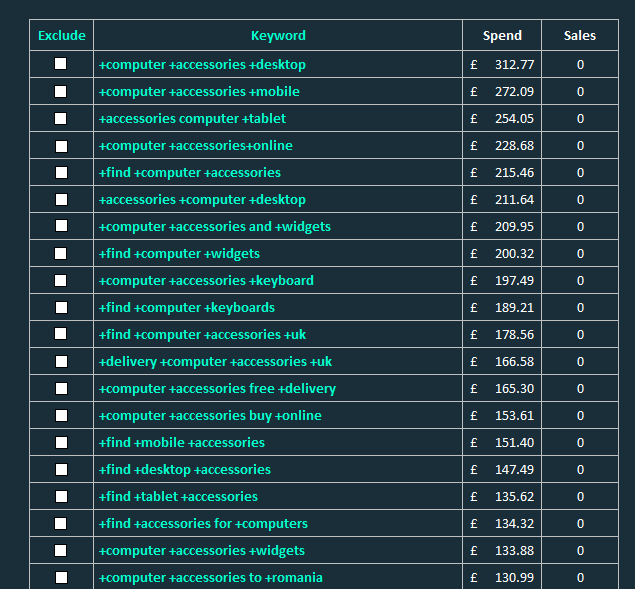
Task: Click keyword '+computer +accessories+online'
Action: pos(196,146)
